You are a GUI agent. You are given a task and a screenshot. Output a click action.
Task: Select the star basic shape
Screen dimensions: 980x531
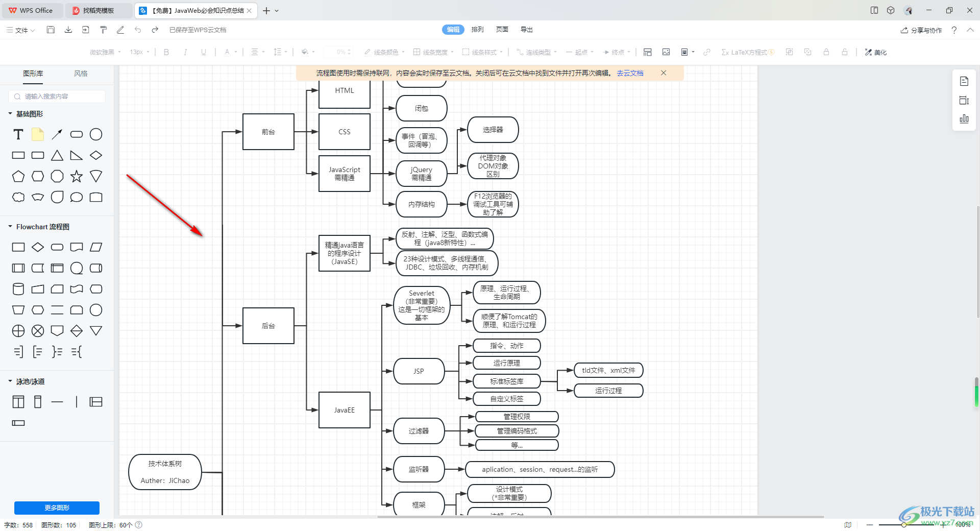pos(77,176)
